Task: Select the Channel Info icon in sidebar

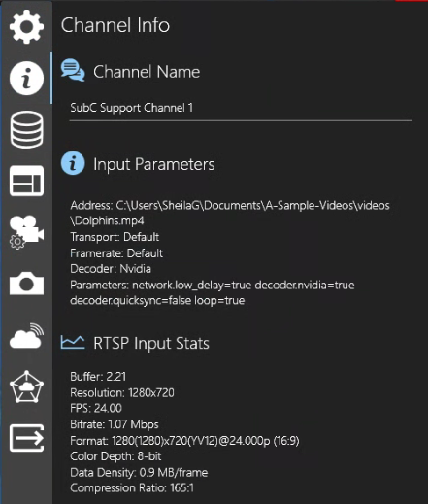Action: coord(26,78)
